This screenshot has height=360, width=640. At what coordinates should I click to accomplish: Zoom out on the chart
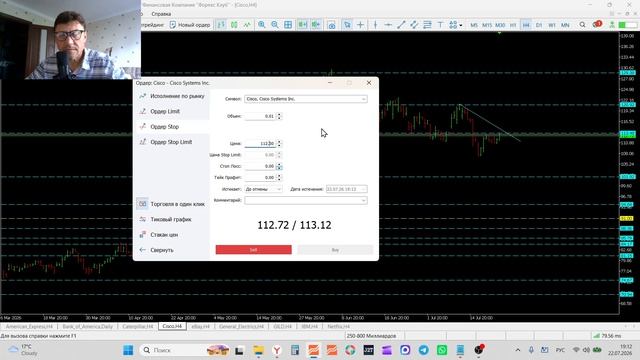[275, 25]
